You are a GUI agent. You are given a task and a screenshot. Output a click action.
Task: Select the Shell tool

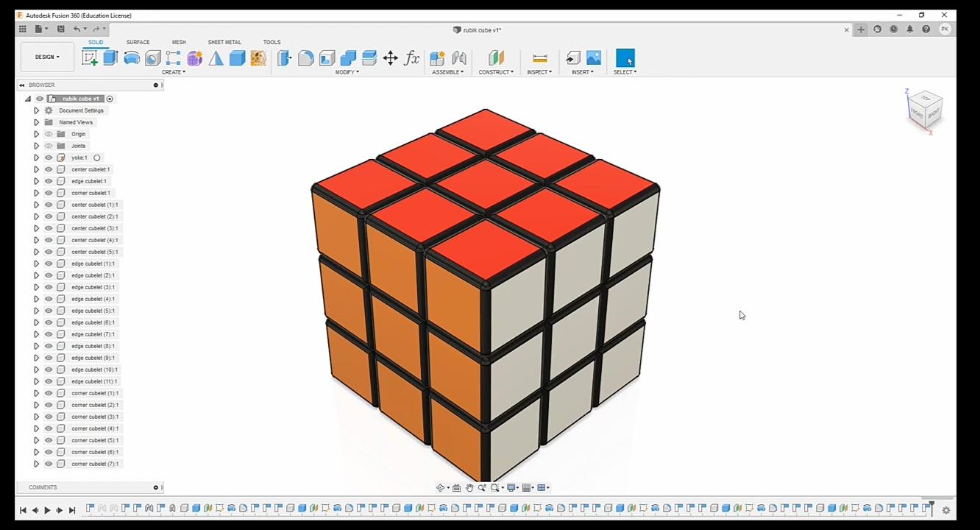[x=327, y=58]
